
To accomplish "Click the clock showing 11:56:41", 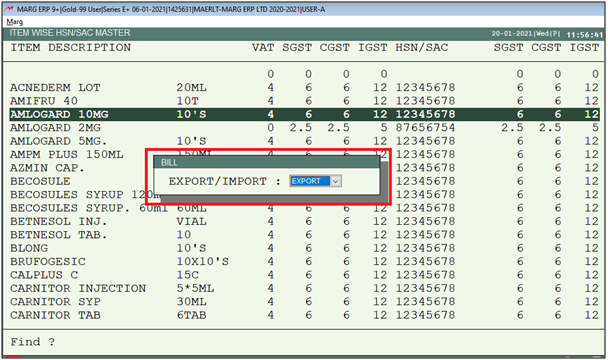I will [584, 35].
